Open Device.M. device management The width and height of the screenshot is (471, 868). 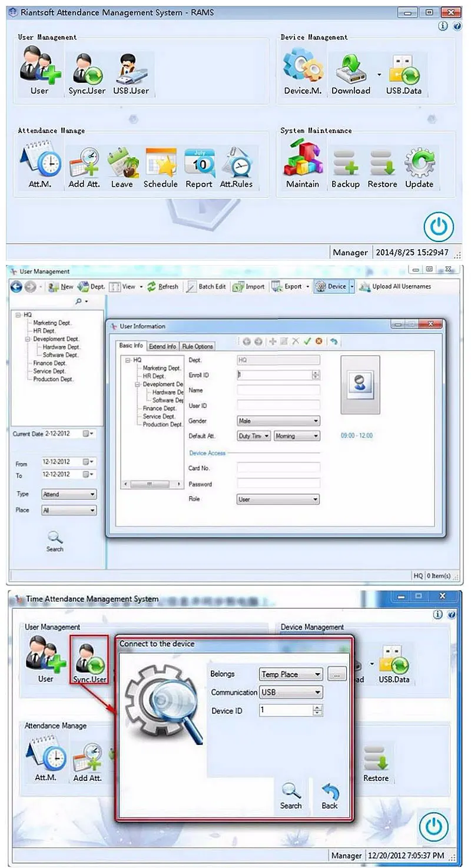[x=303, y=72]
